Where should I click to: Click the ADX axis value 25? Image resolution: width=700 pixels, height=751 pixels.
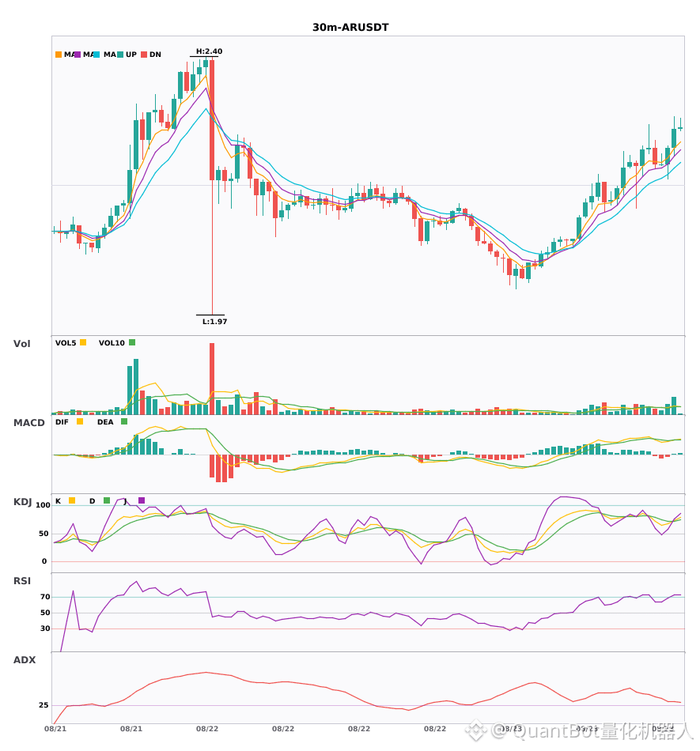coord(44,705)
